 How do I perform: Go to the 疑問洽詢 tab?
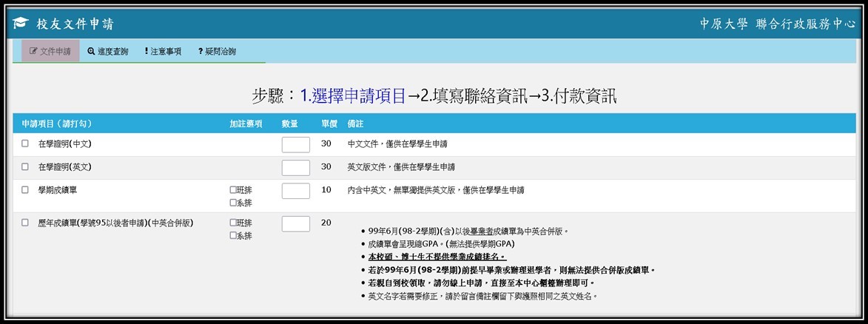[x=217, y=51]
